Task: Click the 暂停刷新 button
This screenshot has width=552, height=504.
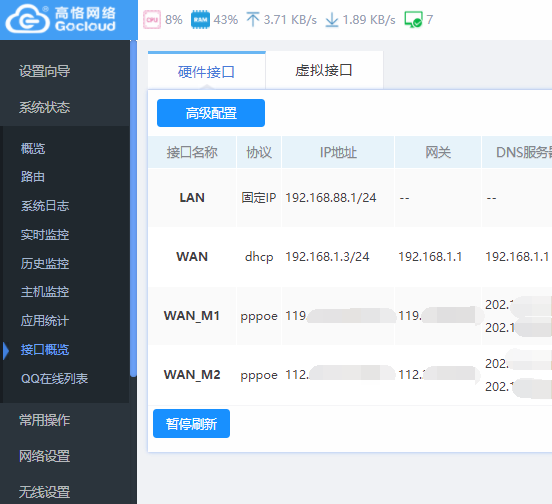Action: [x=192, y=423]
